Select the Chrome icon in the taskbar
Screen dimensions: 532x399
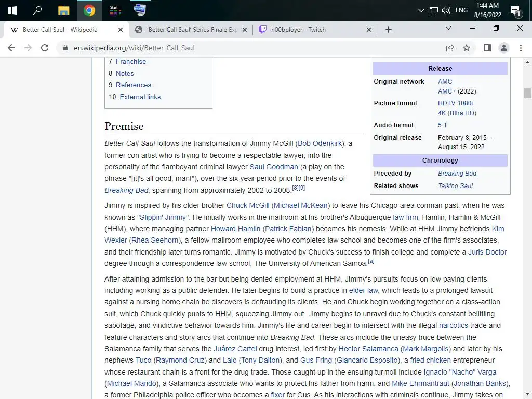pos(89,10)
